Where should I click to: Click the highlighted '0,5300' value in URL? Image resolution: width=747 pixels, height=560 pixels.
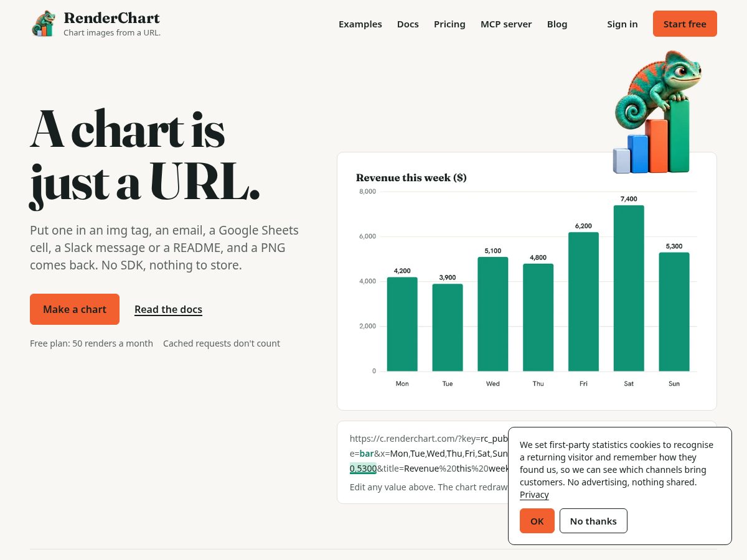click(x=363, y=469)
